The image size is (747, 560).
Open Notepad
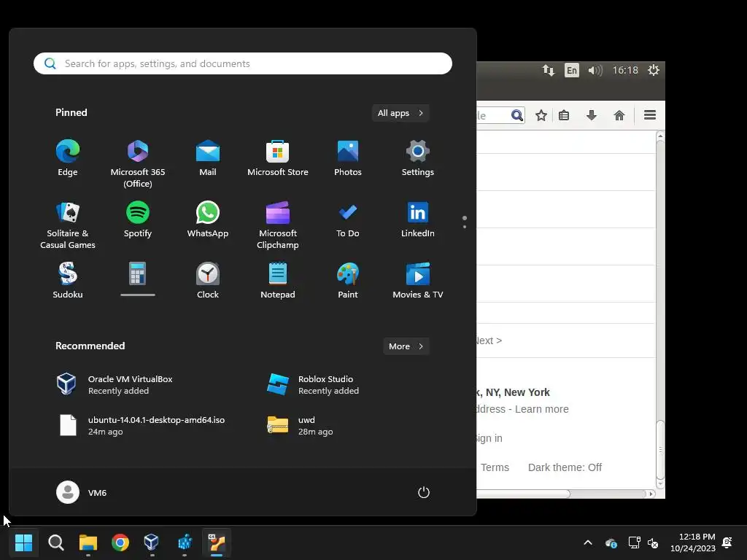[278, 281]
